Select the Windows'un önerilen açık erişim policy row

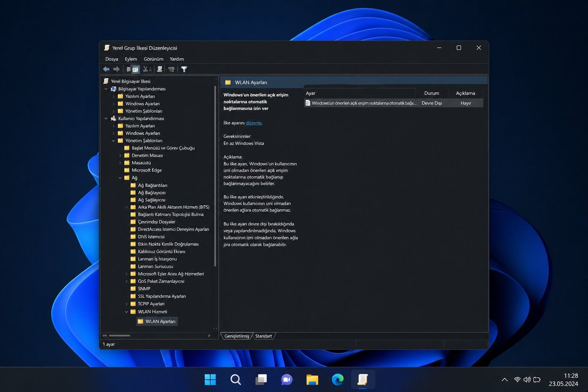[x=393, y=103]
